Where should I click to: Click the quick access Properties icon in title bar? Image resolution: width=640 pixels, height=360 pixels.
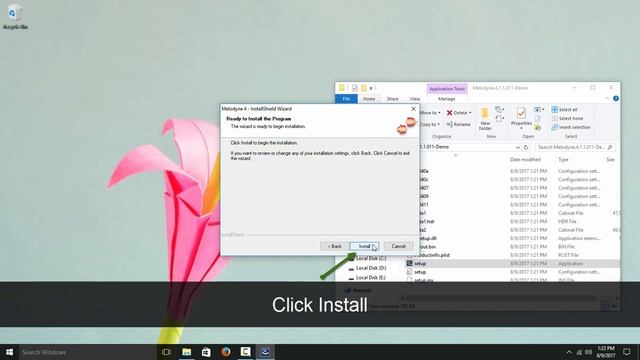pyautogui.click(x=354, y=88)
